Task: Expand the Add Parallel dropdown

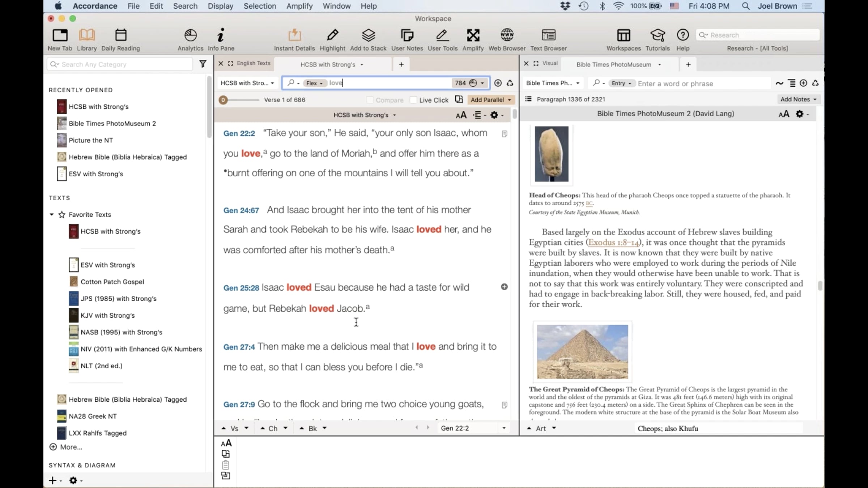Action: pyautogui.click(x=491, y=100)
